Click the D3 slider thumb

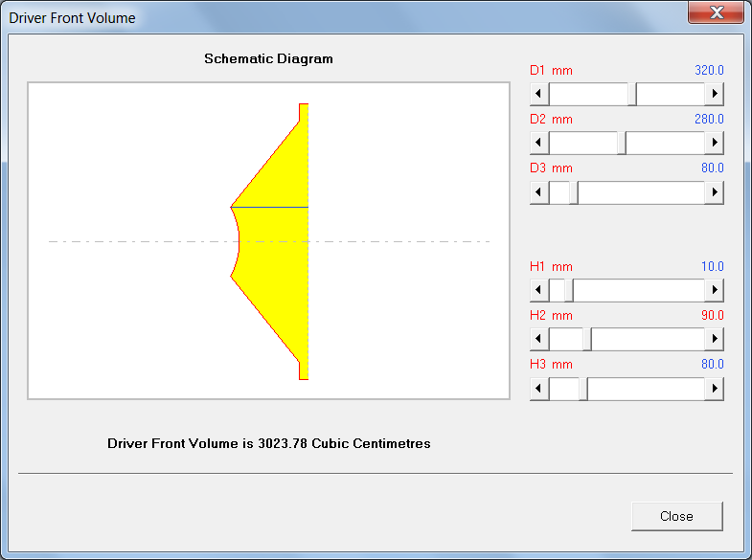click(574, 192)
